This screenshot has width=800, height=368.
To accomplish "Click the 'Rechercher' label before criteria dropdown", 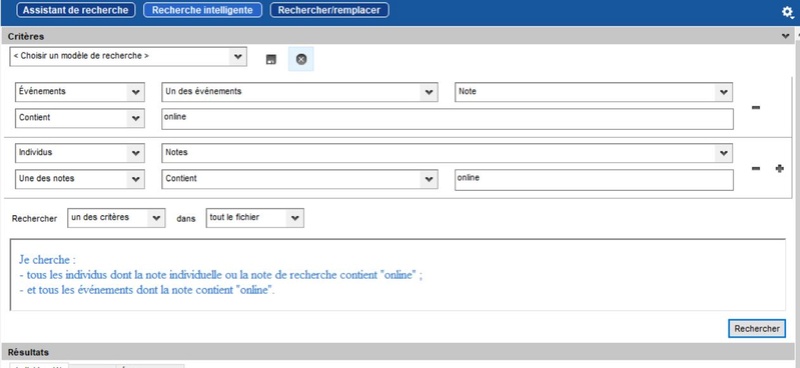I will (34, 218).
